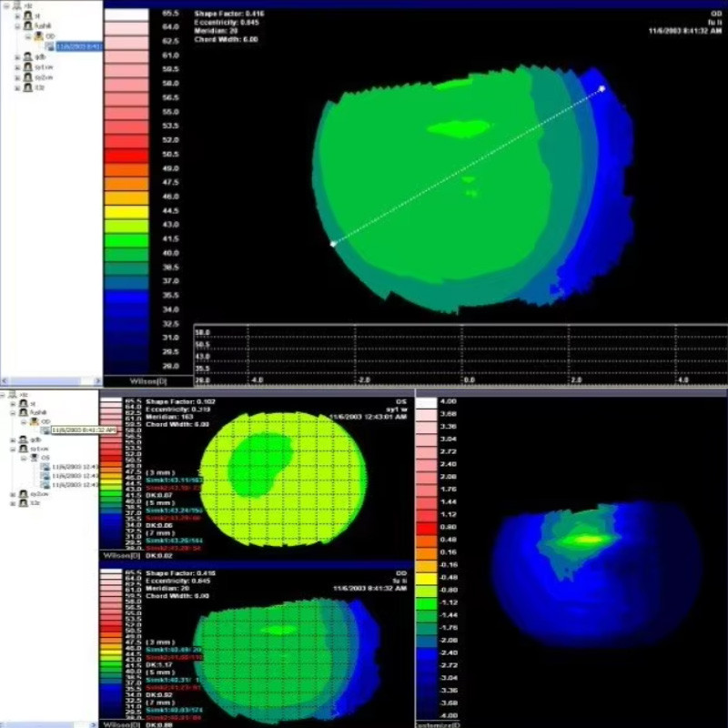This screenshot has width=728, height=728.
Task: Click the OD eye icon in upper tree
Action: 39,36
